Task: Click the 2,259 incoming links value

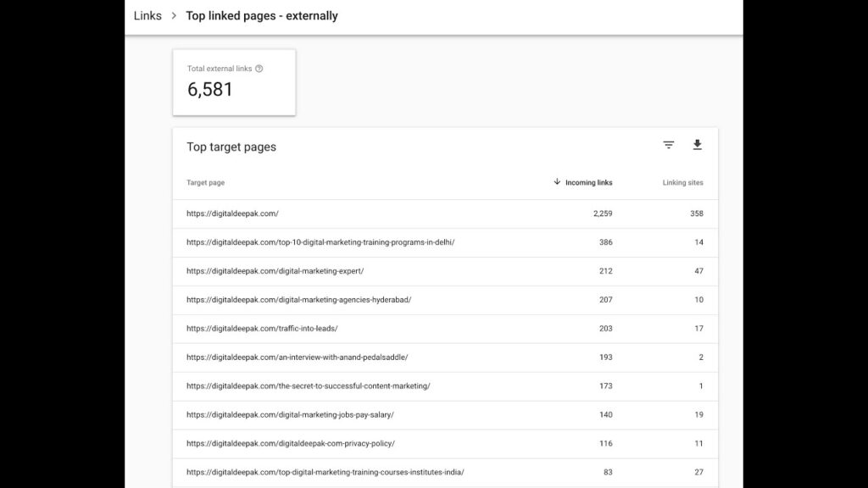Action: [603, 213]
